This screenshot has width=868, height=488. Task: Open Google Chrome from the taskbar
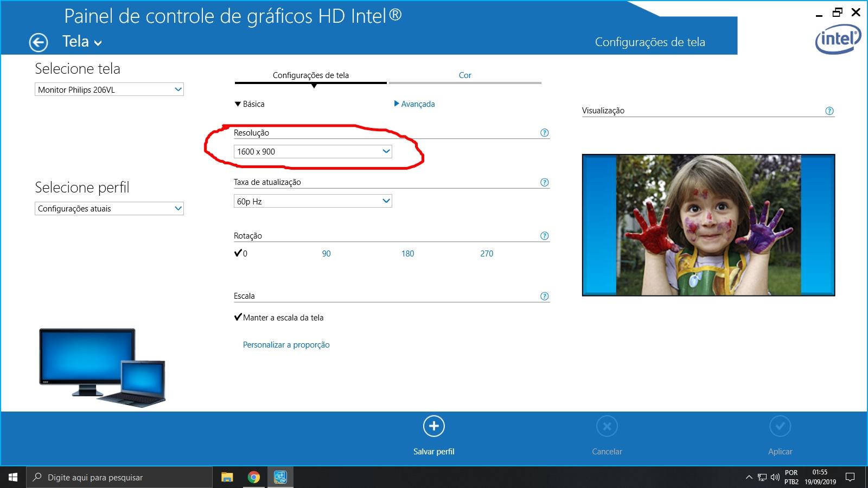pos(253,477)
